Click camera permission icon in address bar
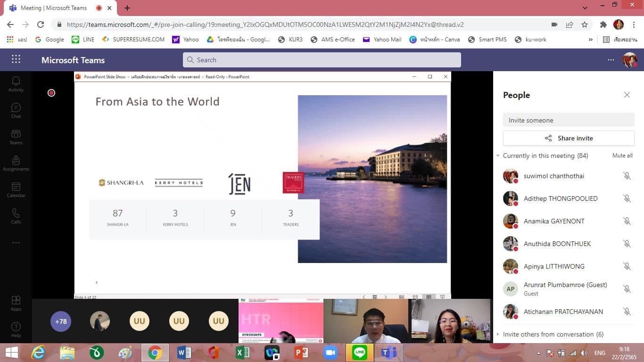 pyautogui.click(x=554, y=25)
